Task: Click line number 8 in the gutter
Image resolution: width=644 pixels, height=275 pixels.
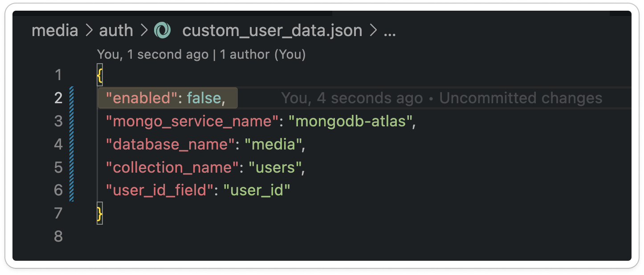Action: point(58,237)
